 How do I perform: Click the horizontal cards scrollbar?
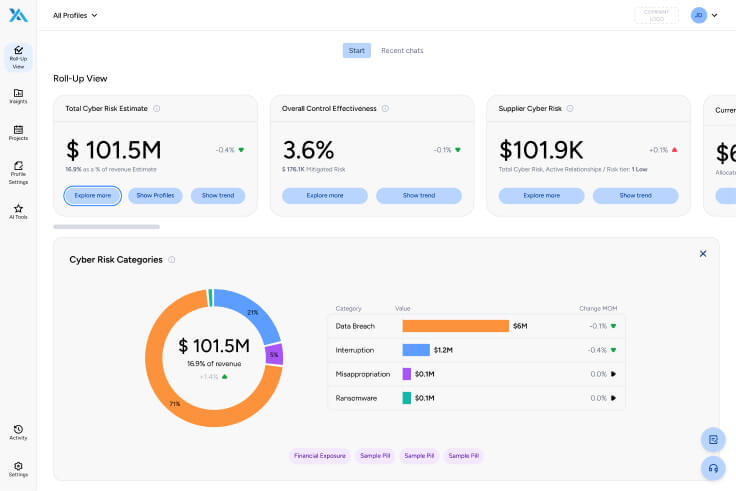106,227
